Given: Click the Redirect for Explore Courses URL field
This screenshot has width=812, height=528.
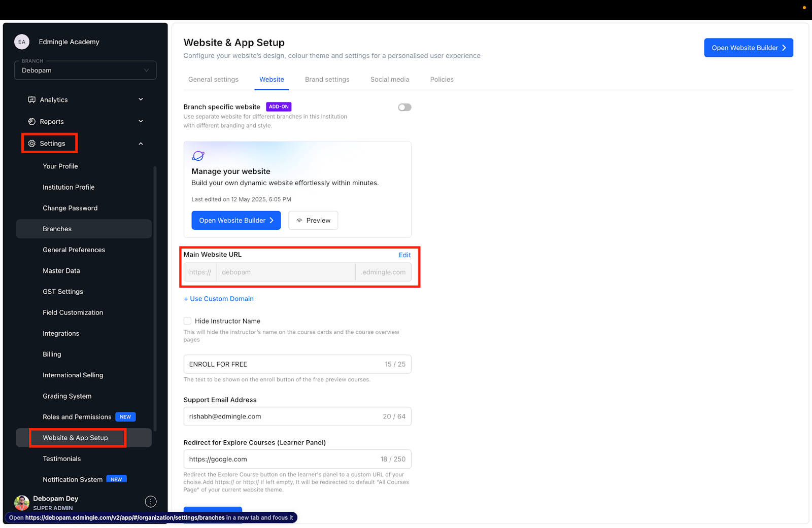Looking at the screenshot, I should 297,459.
